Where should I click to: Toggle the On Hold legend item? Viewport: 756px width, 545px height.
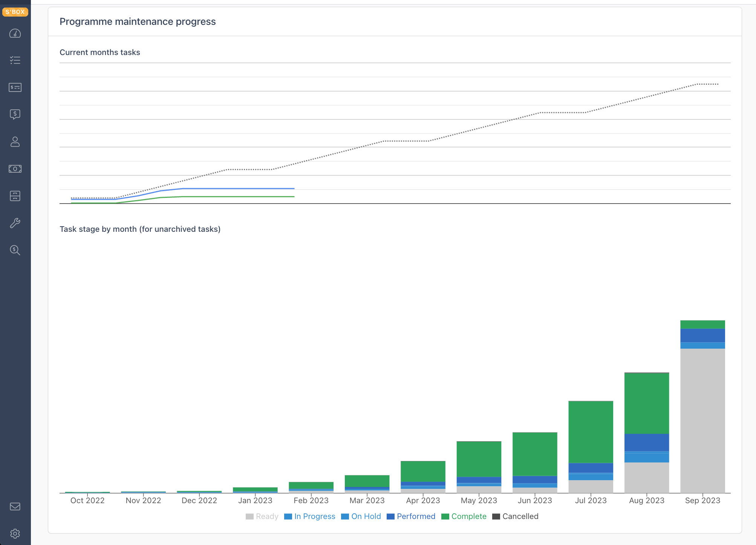361,516
